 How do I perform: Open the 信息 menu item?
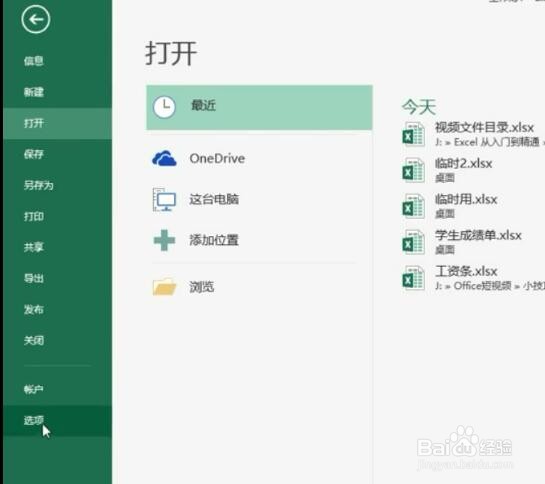tap(57, 61)
